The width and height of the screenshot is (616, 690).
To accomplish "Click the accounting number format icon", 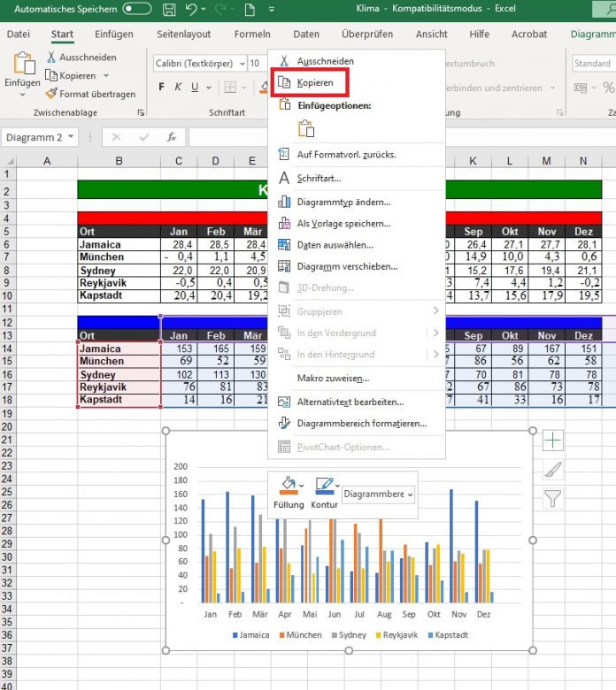I will tap(581, 88).
